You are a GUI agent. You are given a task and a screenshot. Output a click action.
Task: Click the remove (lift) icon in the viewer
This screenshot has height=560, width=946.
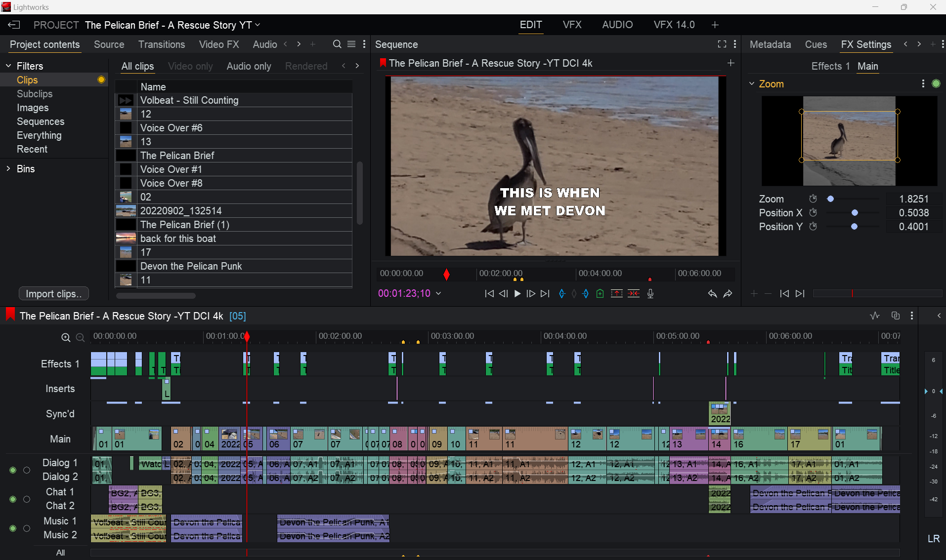pos(617,294)
